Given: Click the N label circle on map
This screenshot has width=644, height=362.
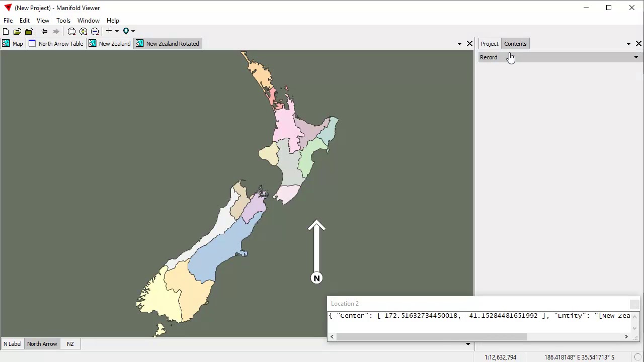Looking at the screenshot, I should [x=316, y=278].
